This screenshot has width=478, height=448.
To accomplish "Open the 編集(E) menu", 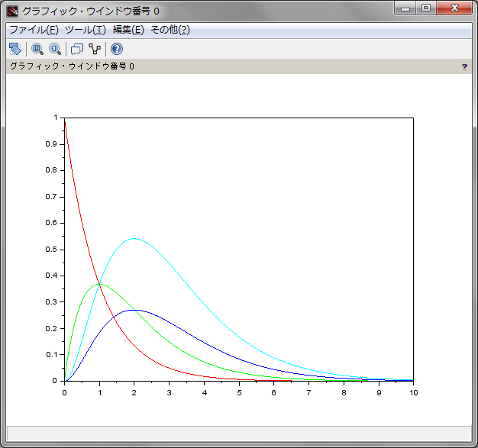I will click(x=128, y=30).
